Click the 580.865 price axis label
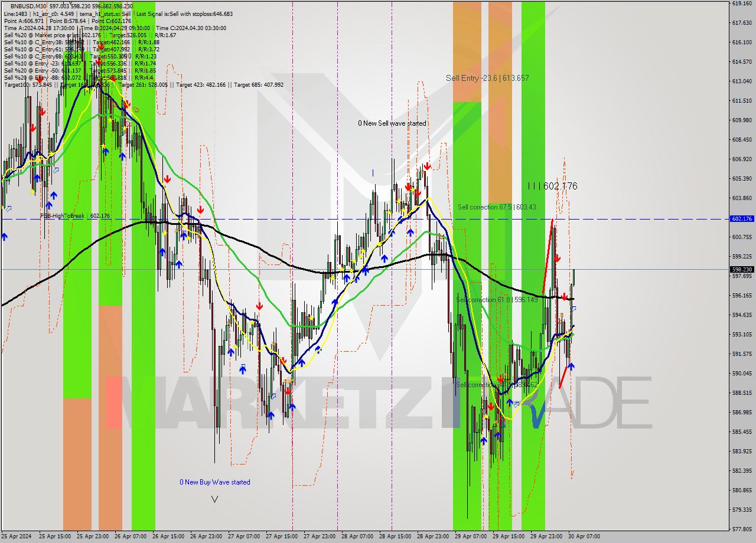The width and height of the screenshot is (756, 543). (742, 490)
